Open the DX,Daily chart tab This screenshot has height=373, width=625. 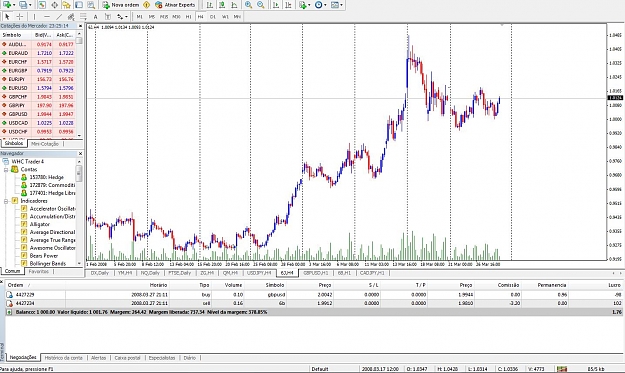pyautogui.click(x=100, y=273)
